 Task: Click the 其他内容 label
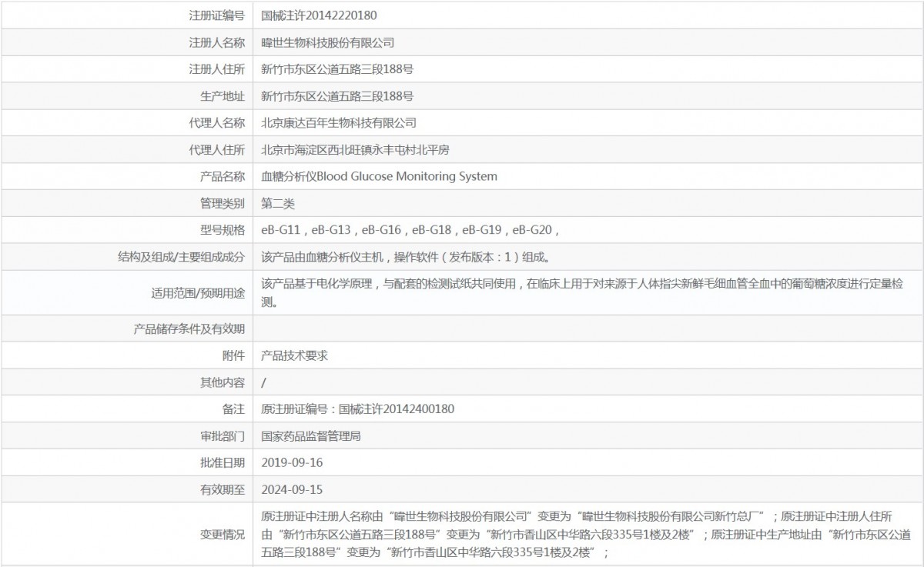point(223,382)
